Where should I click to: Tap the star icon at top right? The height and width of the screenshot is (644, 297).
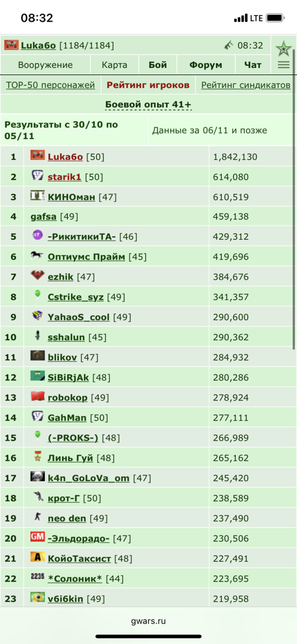(x=283, y=49)
